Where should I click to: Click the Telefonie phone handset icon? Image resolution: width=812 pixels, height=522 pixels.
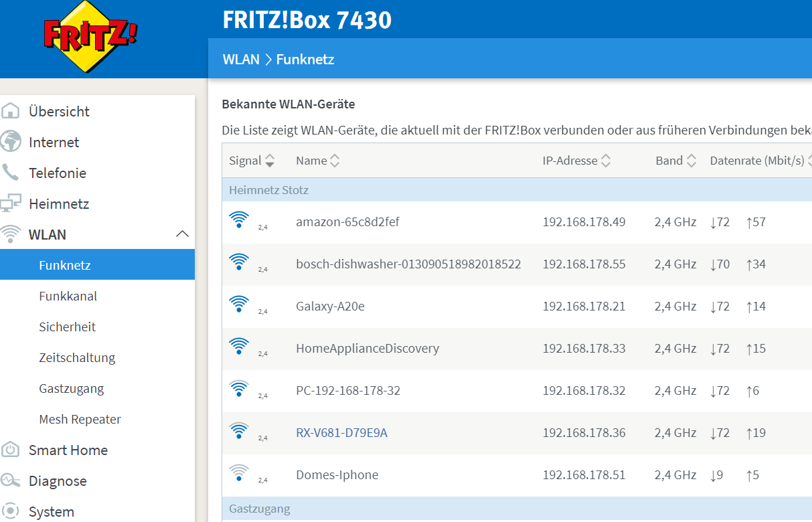tap(11, 173)
